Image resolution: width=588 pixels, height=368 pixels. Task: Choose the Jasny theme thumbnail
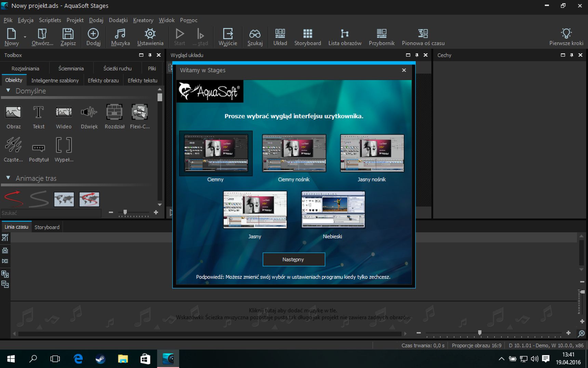click(255, 210)
